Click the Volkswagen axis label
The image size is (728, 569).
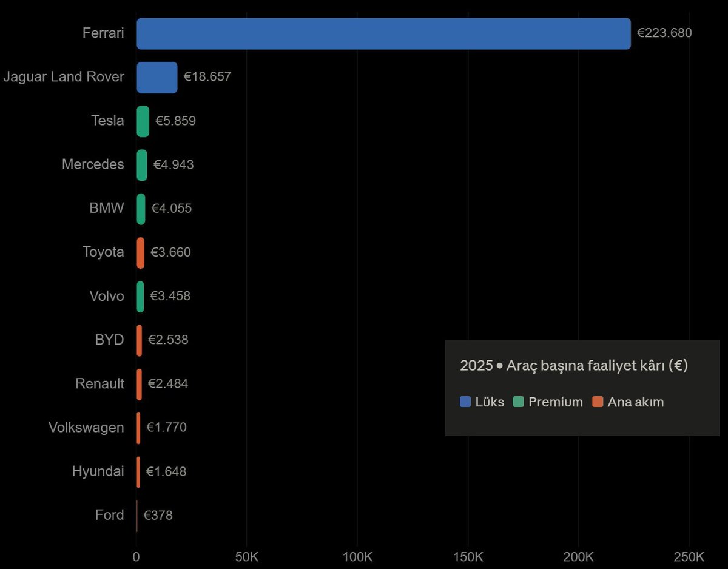click(86, 428)
